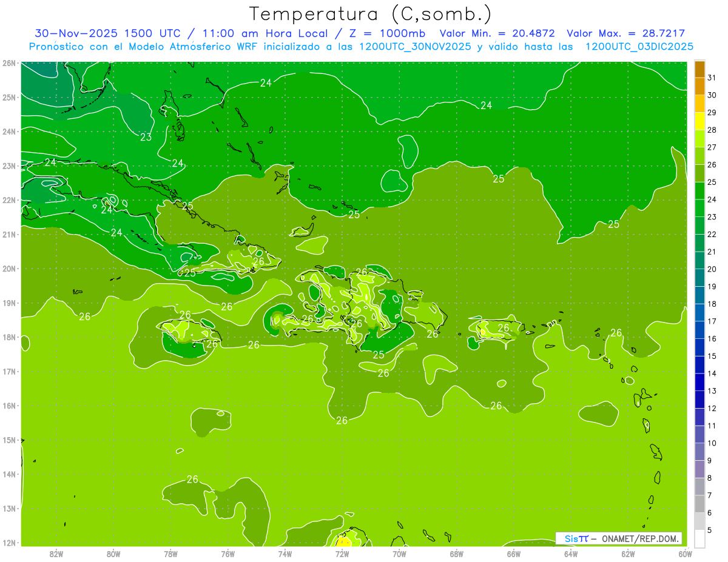This screenshot has width=728, height=562.
Task: Click the "22N" latitude label
Action: [8, 200]
